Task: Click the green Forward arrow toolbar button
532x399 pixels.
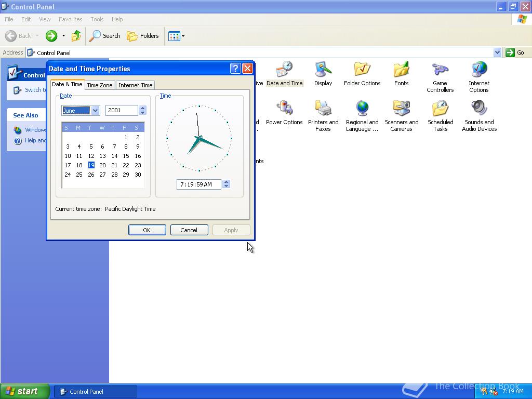Action: pos(51,36)
